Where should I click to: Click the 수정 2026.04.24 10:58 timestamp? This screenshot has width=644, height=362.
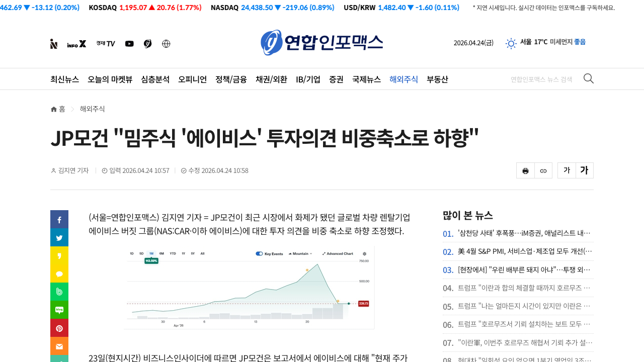coord(218,170)
